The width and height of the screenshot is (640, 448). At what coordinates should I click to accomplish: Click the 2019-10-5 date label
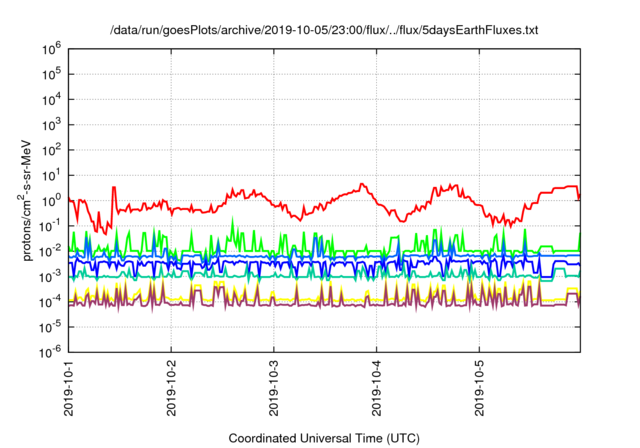click(479, 388)
